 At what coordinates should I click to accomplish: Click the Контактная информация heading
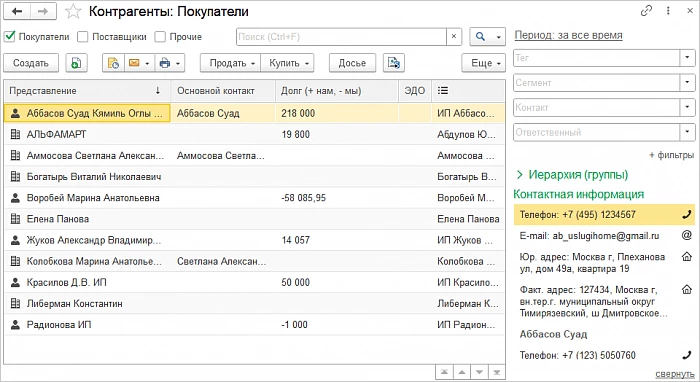click(579, 194)
